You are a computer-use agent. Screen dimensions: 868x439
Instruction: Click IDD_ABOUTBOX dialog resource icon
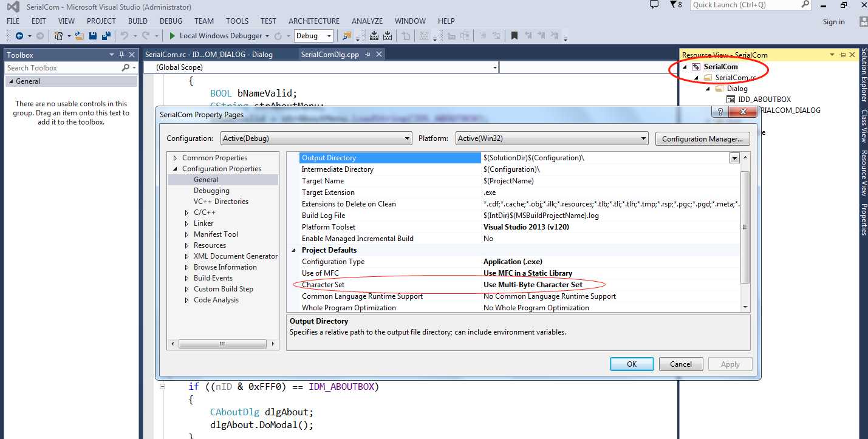coord(731,100)
